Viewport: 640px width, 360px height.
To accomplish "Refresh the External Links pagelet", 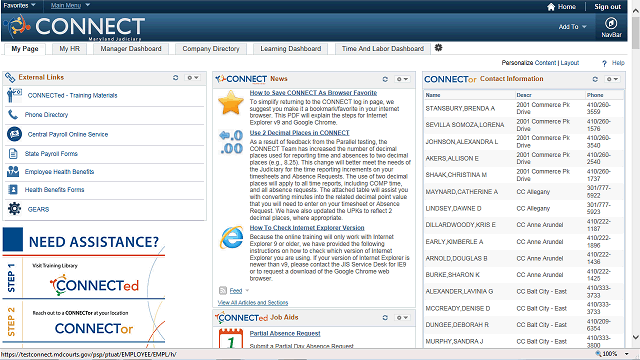I will 176,78.
